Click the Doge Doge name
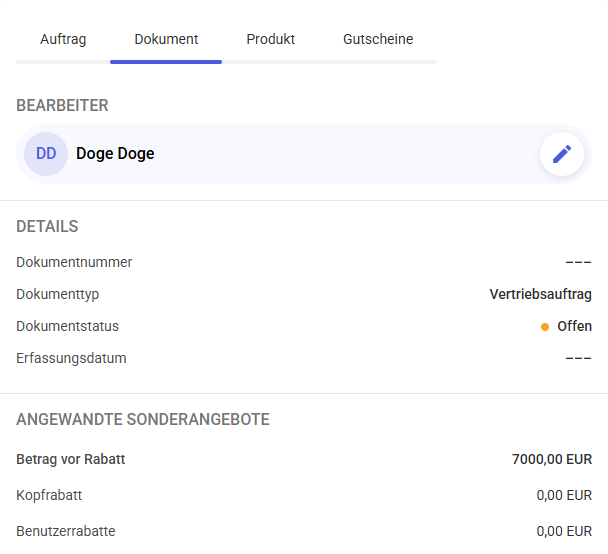 click(115, 154)
